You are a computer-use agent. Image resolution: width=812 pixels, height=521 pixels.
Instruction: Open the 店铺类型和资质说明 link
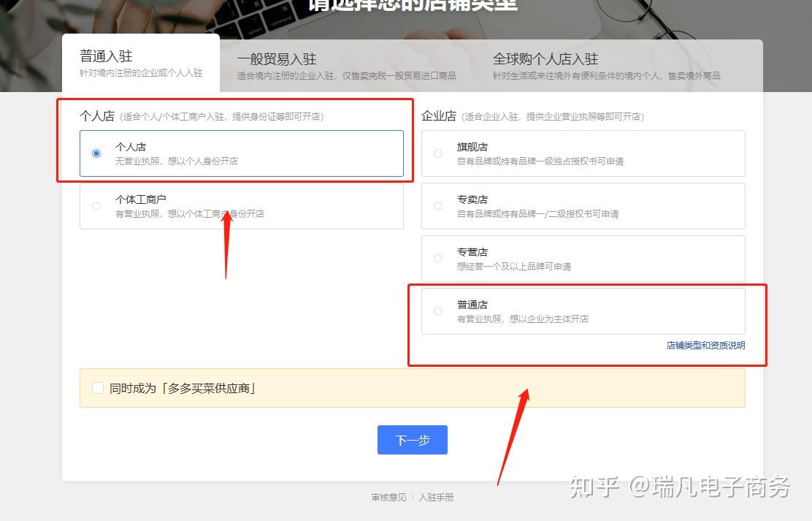pyautogui.click(x=705, y=345)
